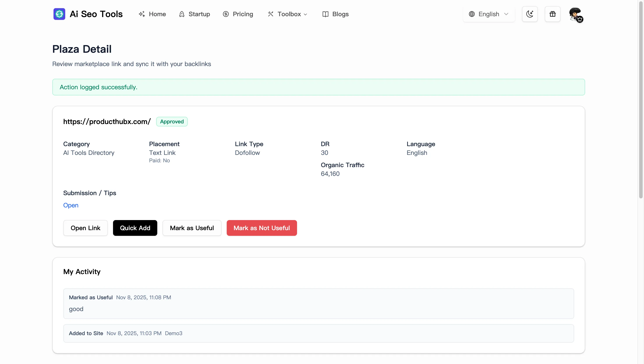Open the Submission / Tips link
Image resolution: width=644 pixels, height=364 pixels.
[x=71, y=205]
